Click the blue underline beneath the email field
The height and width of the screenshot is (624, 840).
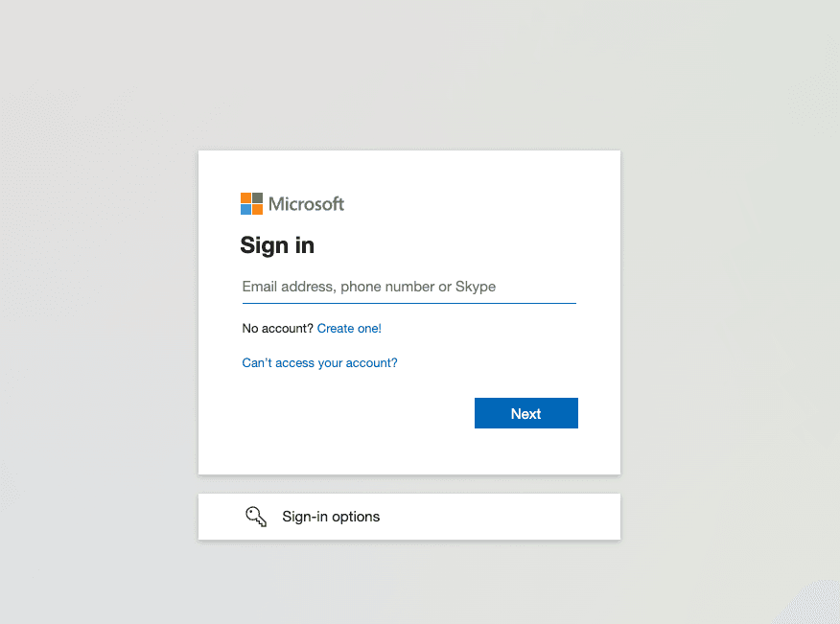pos(408,303)
